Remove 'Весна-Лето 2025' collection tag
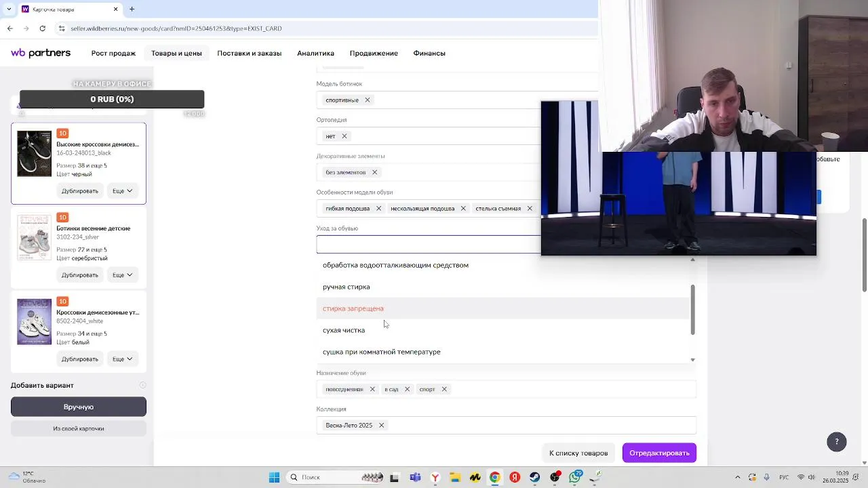Image resolution: width=868 pixels, height=488 pixels. tap(381, 426)
